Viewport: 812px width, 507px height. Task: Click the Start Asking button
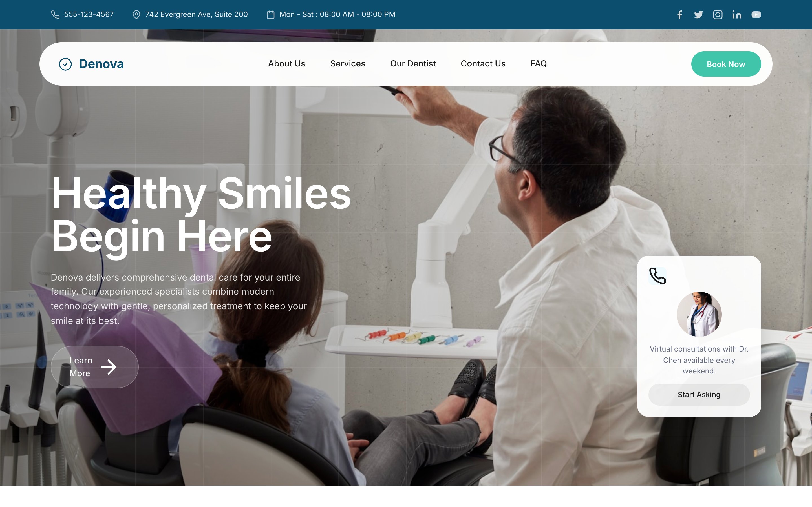[x=699, y=395]
